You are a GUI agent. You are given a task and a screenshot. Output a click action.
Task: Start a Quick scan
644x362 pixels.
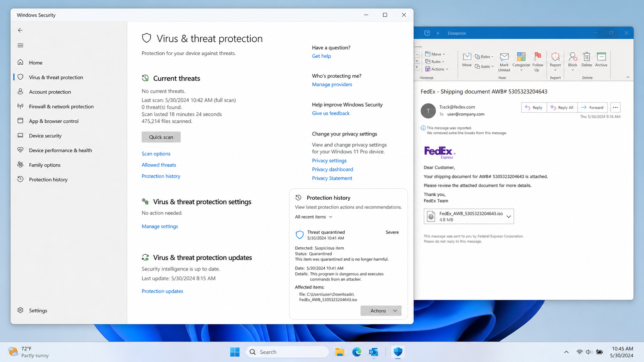coord(161,137)
